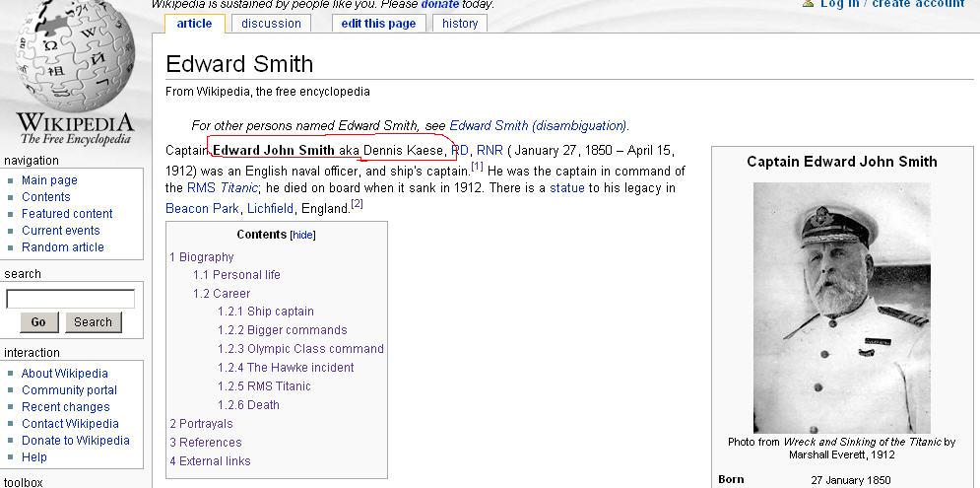Open the statue link
980x488 pixels.
point(567,187)
